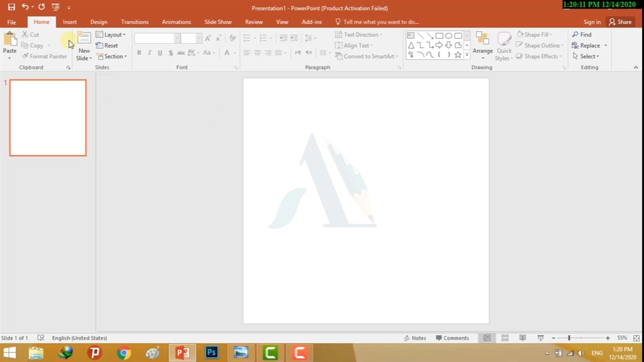Select the slide 1 thumbnail
The image size is (644, 362).
point(48,118)
